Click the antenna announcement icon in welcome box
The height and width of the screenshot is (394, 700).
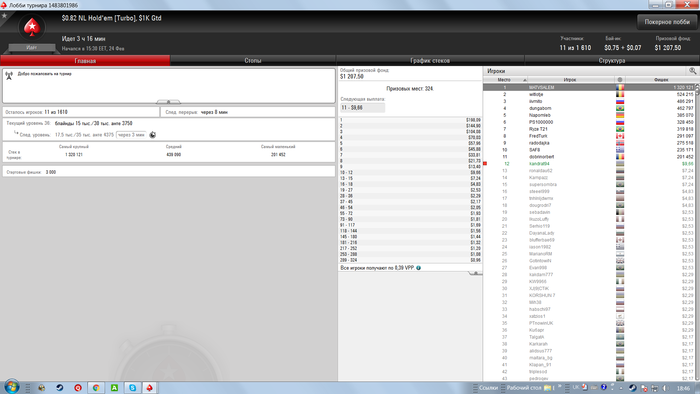click(9, 76)
